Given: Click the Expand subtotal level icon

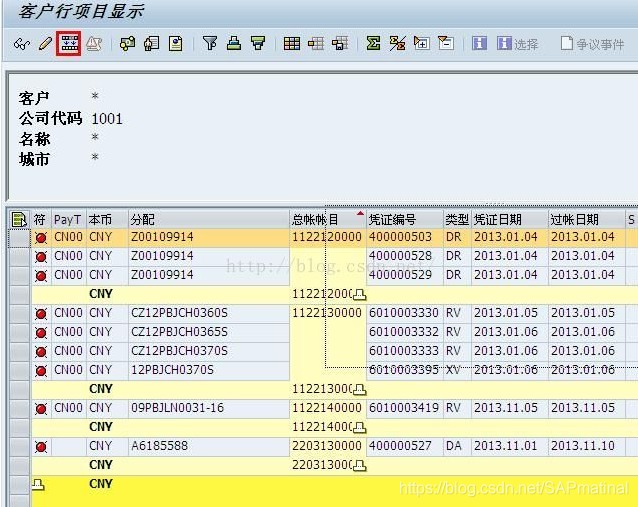Looking at the screenshot, I should point(422,43).
